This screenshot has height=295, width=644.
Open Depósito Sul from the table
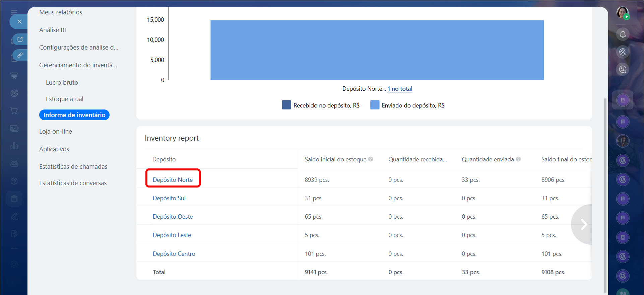pos(169,198)
